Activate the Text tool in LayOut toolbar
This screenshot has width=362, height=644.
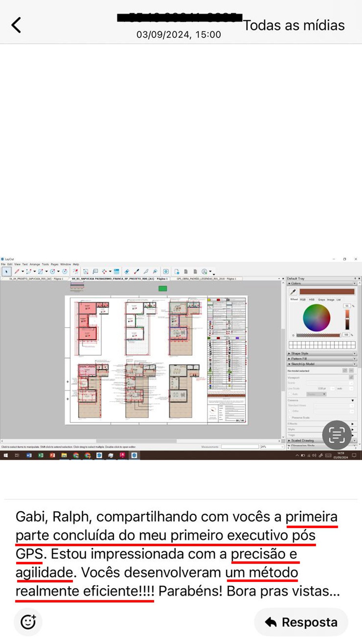click(86, 272)
